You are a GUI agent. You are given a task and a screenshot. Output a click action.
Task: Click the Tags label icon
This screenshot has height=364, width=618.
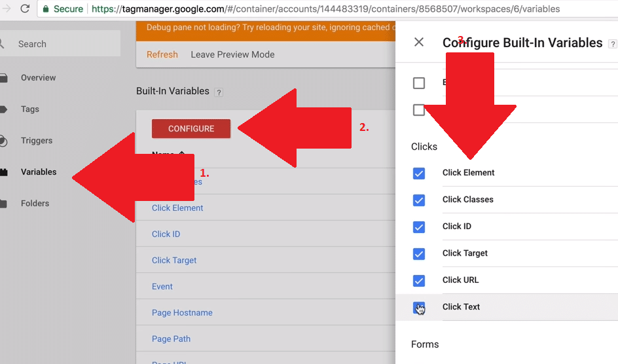(3, 109)
